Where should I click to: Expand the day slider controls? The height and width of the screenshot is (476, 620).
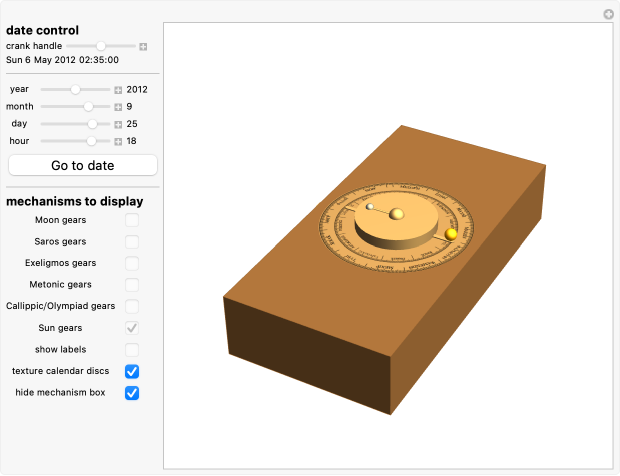(x=118, y=124)
